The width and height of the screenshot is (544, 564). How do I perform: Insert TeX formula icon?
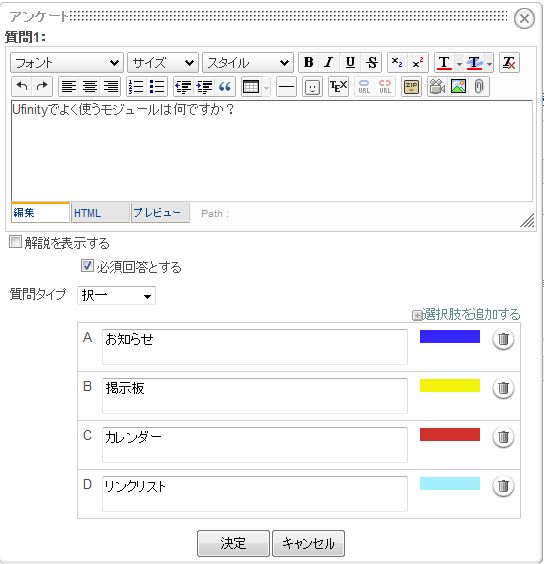coord(338,87)
